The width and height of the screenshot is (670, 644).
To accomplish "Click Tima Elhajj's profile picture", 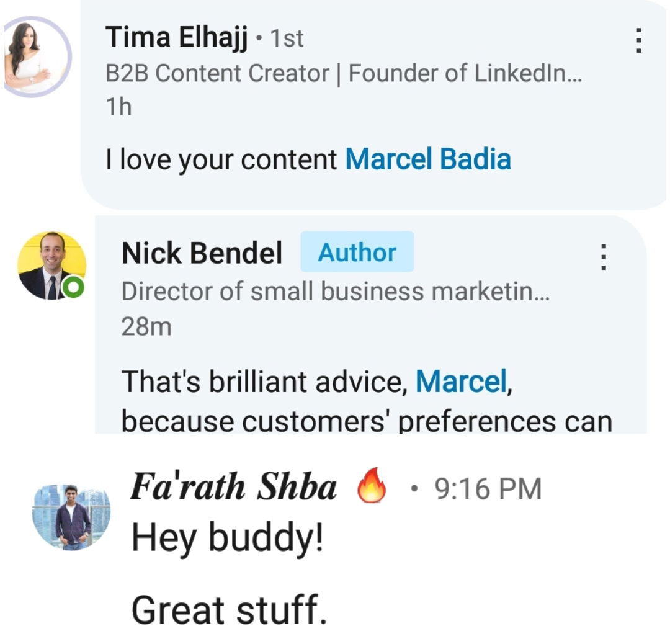I will click(37, 57).
